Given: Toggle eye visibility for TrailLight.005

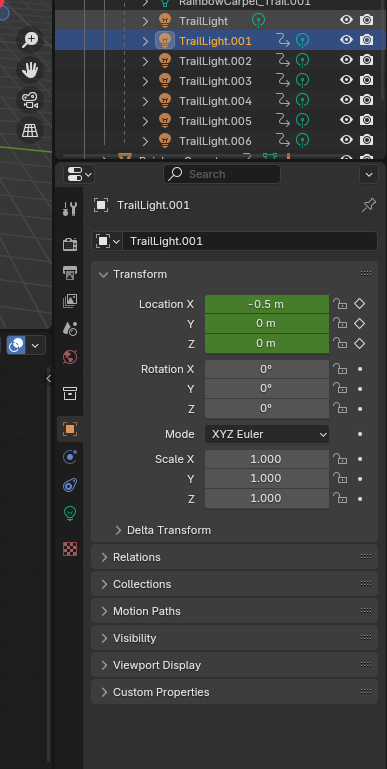Looking at the screenshot, I should coord(346,120).
